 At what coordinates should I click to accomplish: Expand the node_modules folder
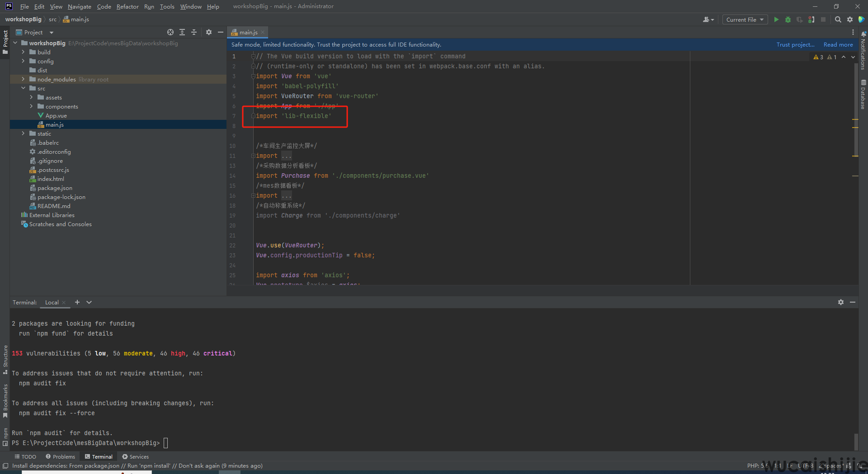coord(23,79)
